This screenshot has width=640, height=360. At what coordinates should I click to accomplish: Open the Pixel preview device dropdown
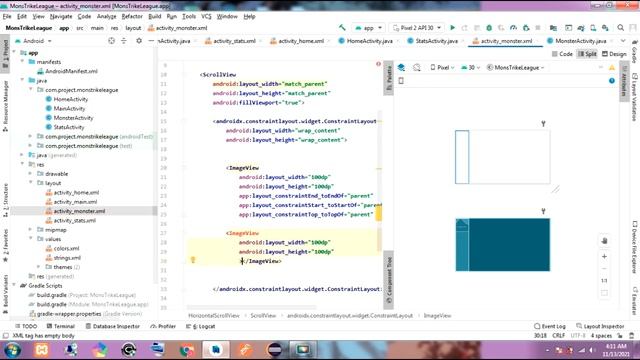442,67
